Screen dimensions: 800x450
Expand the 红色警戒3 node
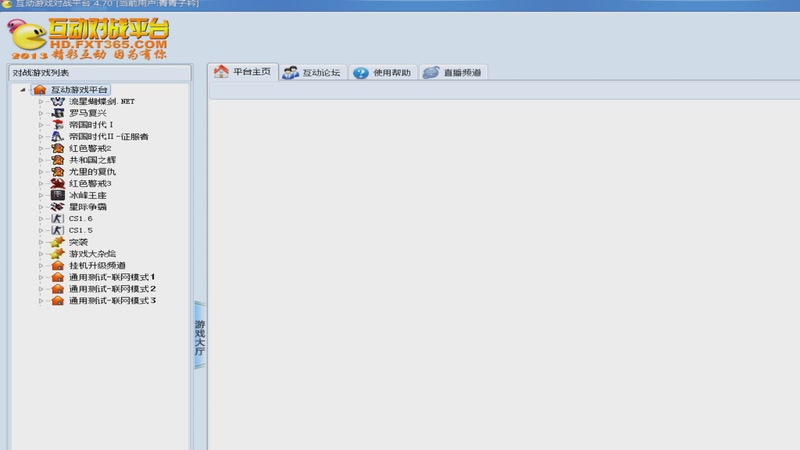[41, 184]
